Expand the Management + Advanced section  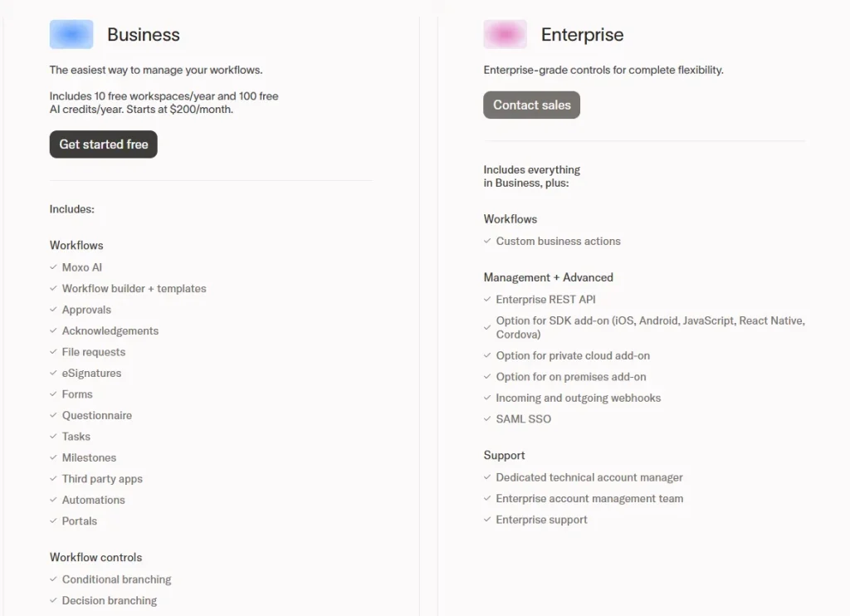[x=549, y=277]
